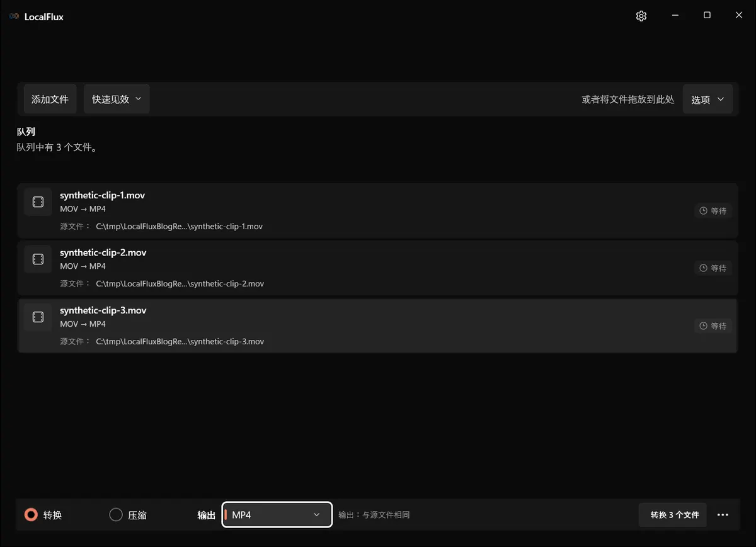The height and width of the screenshot is (547, 756).
Task: Click film icon for synthetic-clip-1.mov
Action: click(38, 201)
